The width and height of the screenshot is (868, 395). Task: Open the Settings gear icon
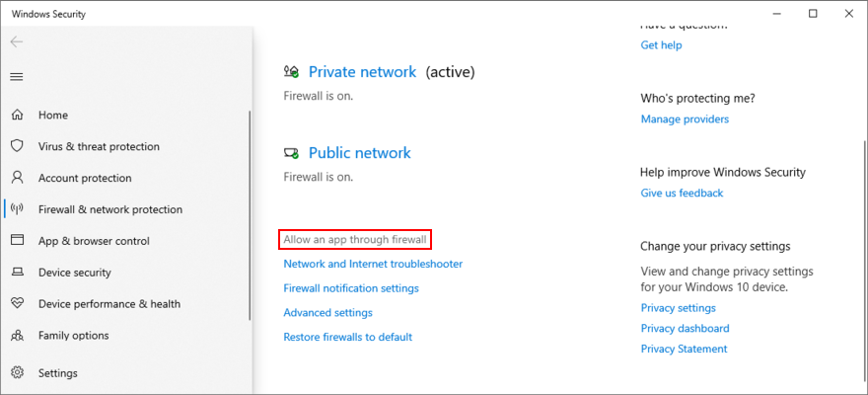(x=17, y=373)
